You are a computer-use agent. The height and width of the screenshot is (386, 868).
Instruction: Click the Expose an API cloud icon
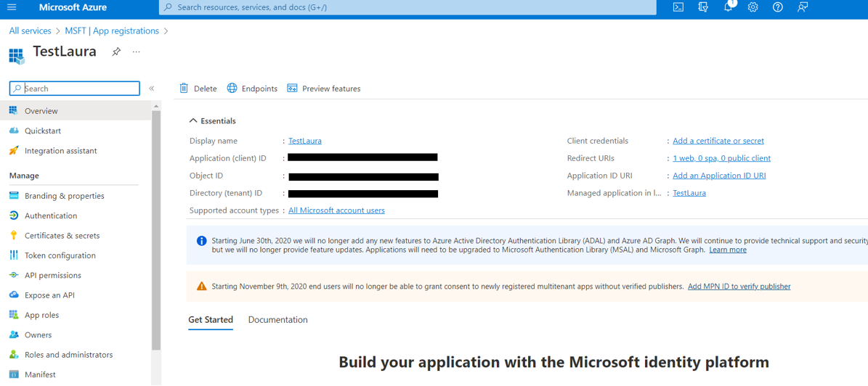15,295
